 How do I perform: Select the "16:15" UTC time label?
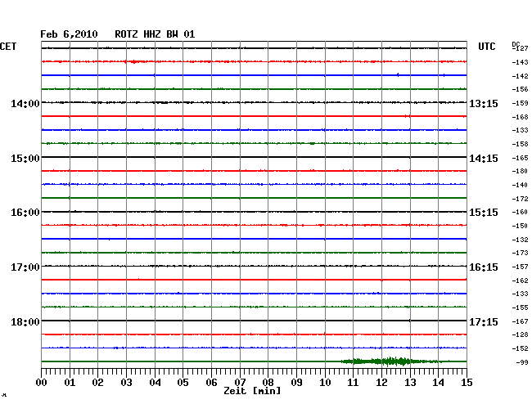pos(484,267)
